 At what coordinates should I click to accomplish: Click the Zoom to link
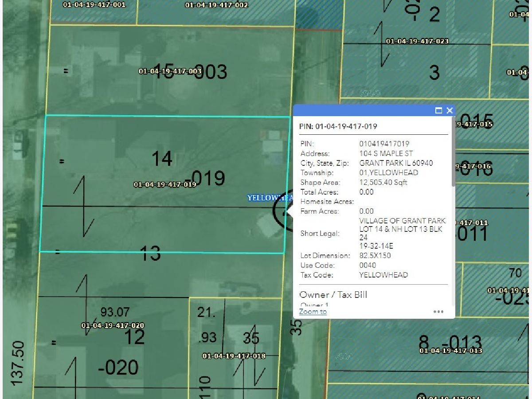[313, 312]
